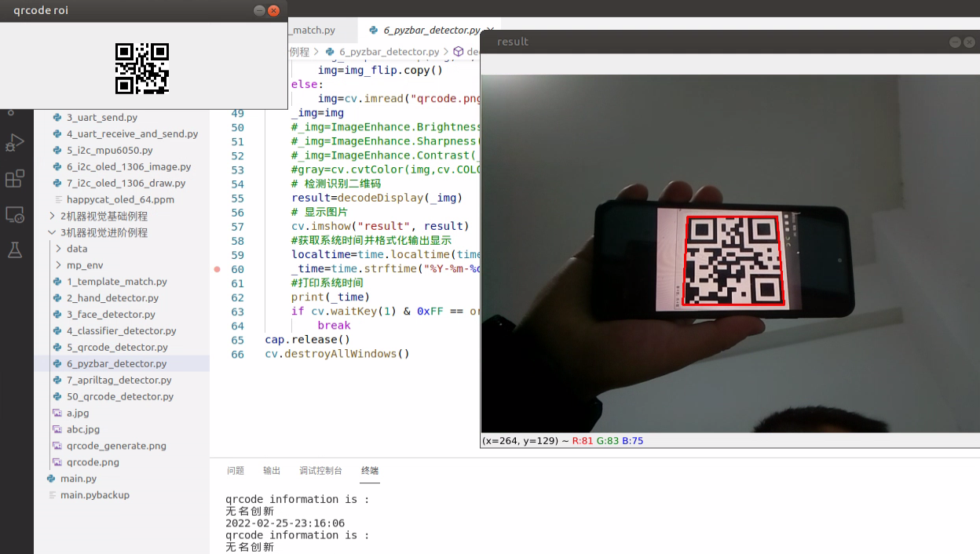Click the result window title text
The width and height of the screenshot is (980, 554).
513,42
